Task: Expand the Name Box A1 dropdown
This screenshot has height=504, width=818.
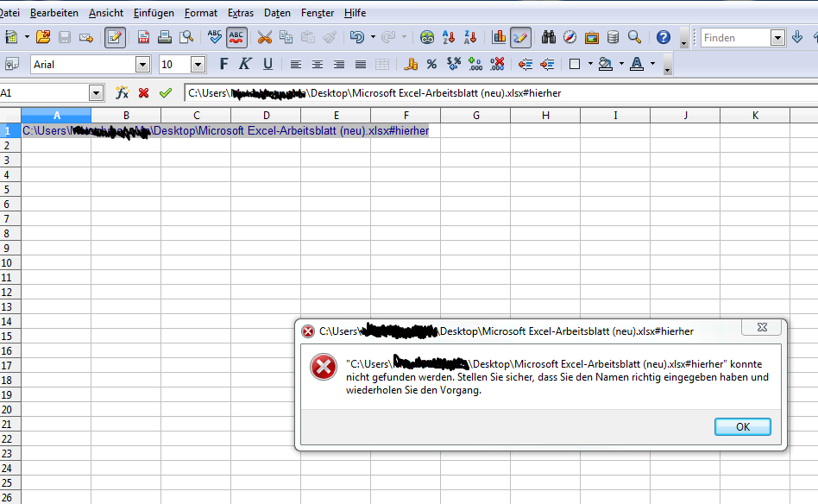Action: point(96,93)
